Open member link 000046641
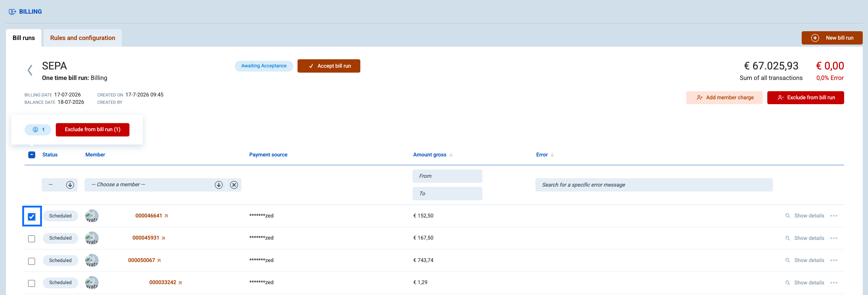Screen dimensions: 868x295 (149, 216)
